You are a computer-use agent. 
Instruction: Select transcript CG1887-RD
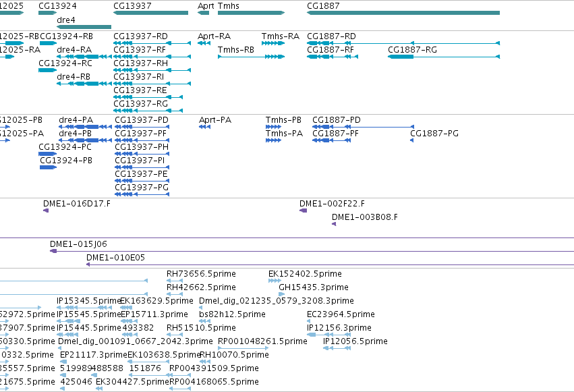coord(331,36)
